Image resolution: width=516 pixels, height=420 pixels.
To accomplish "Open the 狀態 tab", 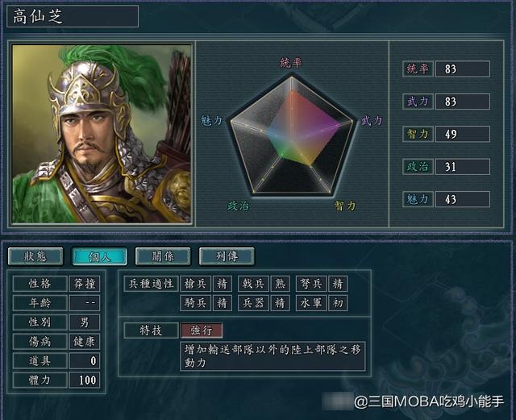I will click(35, 256).
